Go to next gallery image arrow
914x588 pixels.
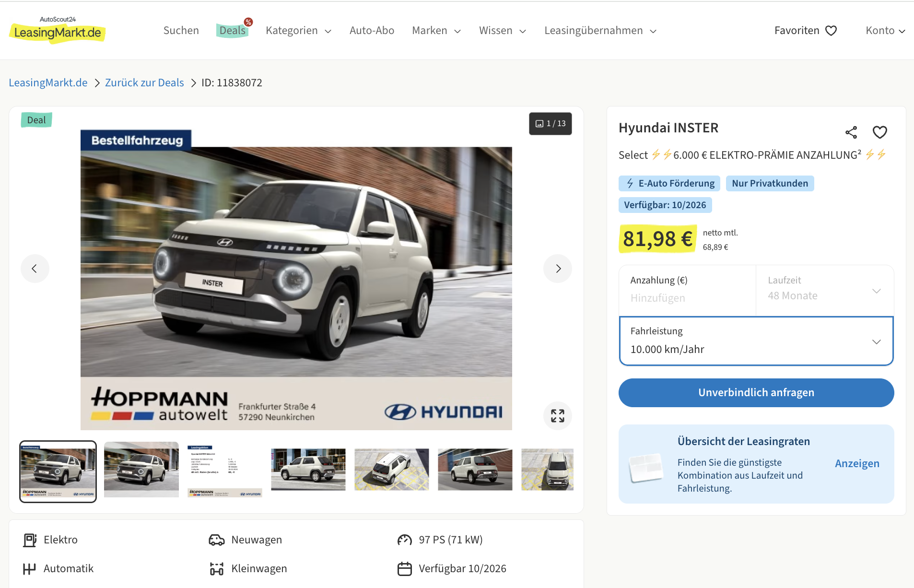point(557,269)
